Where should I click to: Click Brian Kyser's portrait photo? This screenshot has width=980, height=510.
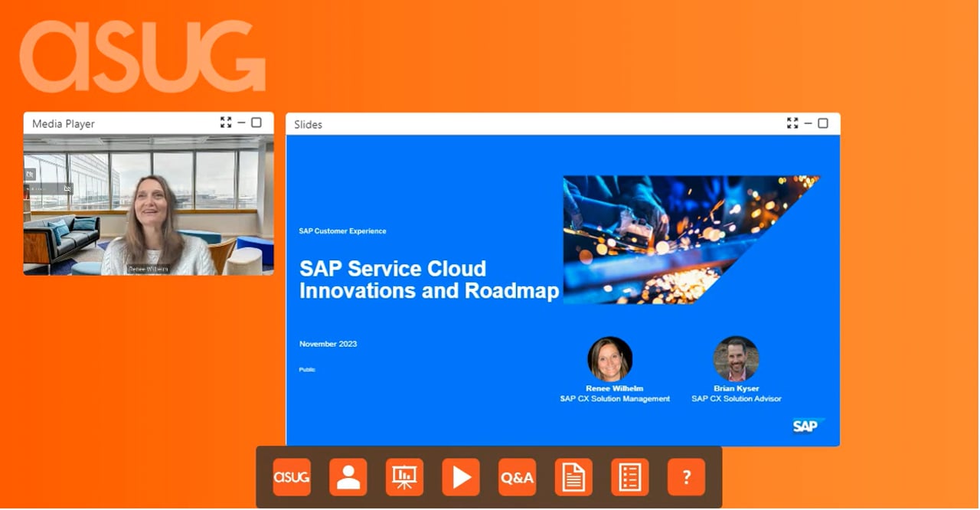736,359
